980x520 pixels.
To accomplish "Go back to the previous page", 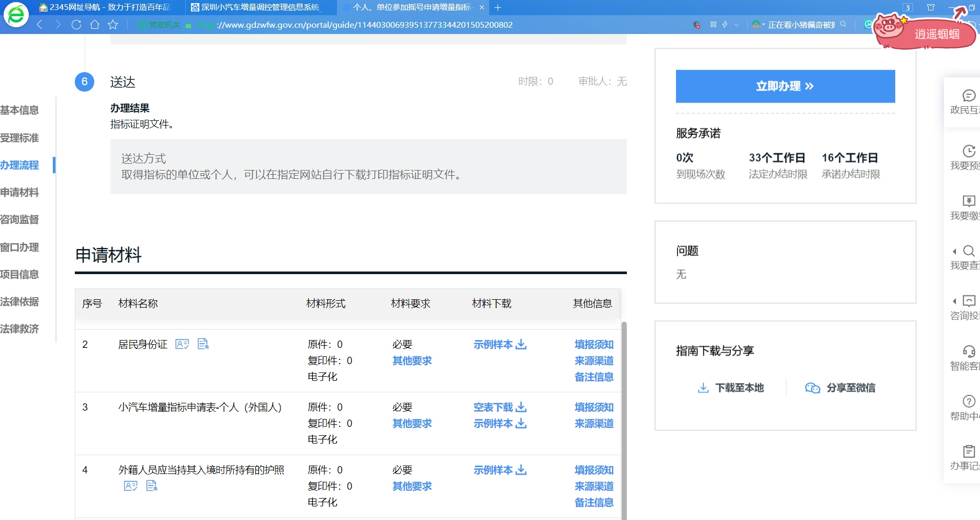I will coord(40,25).
